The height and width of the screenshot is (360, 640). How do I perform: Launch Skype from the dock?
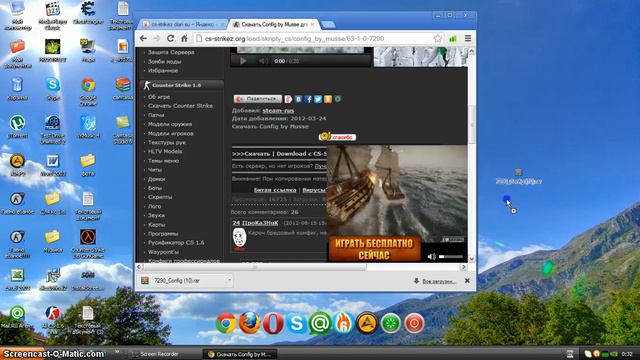[x=296, y=323]
